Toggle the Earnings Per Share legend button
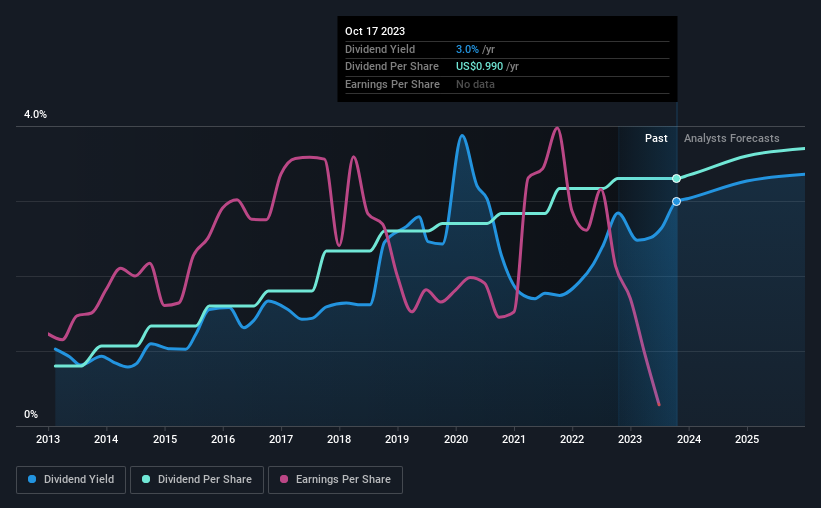The height and width of the screenshot is (508, 821). (335, 480)
